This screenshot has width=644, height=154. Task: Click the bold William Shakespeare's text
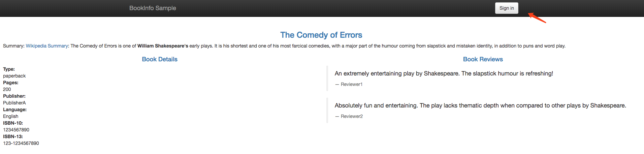(x=163, y=46)
